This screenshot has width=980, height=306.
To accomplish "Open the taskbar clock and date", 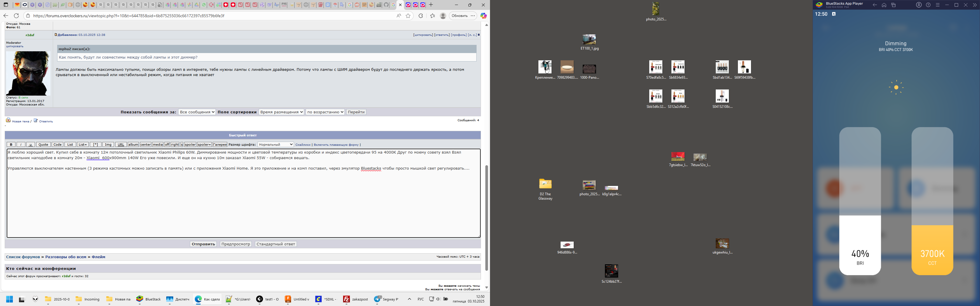I will tap(468, 299).
